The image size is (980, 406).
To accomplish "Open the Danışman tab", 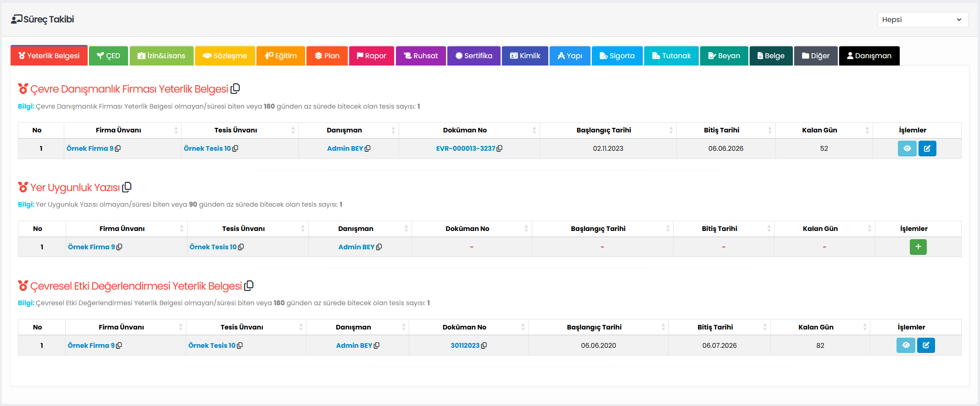I will pyautogui.click(x=869, y=56).
